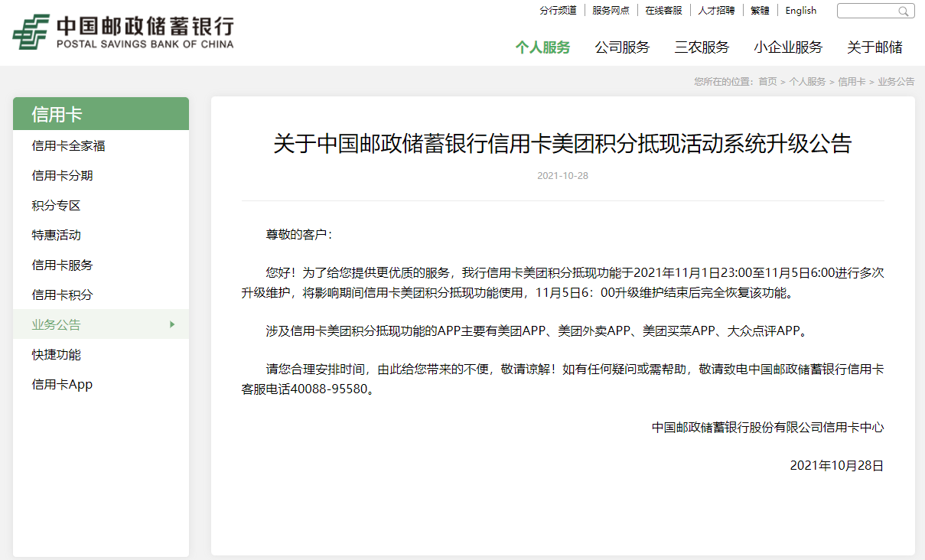Open 在线客服 top link
The image size is (925, 560).
pos(663,11)
